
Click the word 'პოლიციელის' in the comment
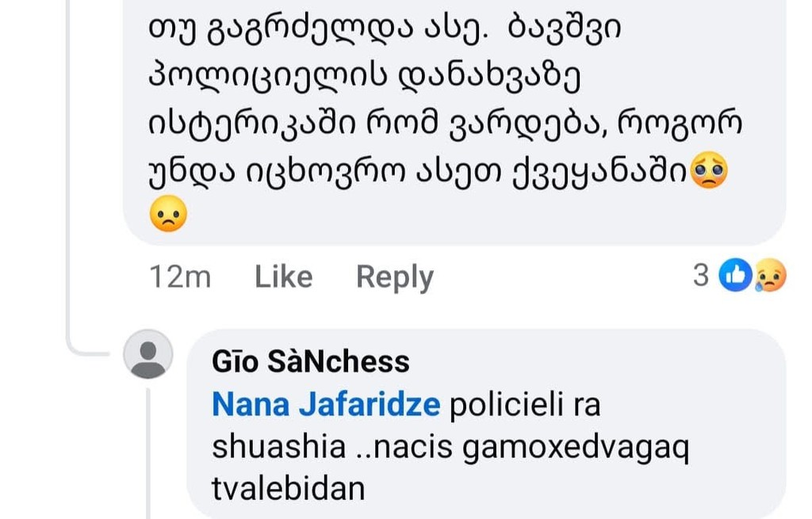click(x=268, y=78)
